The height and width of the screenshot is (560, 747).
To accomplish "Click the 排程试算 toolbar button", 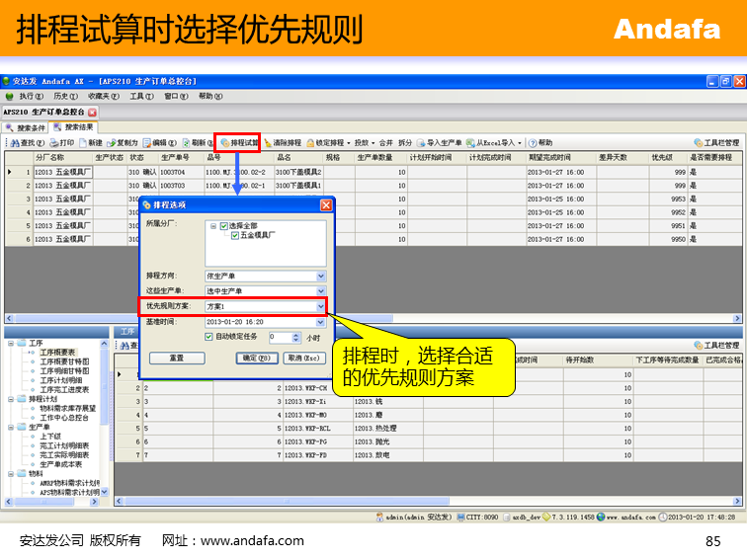I will click(238, 143).
